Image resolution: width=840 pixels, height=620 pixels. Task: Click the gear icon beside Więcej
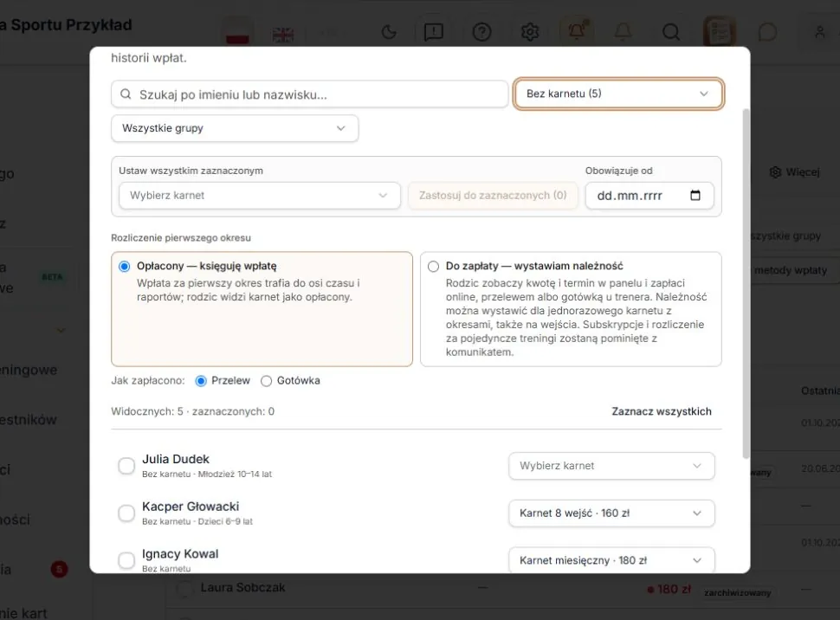click(775, 172)
